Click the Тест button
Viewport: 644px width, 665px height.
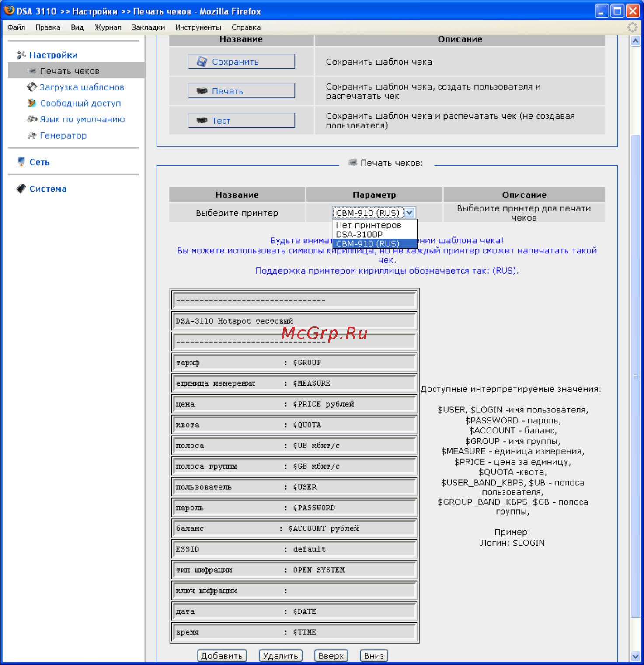point(242,120)
